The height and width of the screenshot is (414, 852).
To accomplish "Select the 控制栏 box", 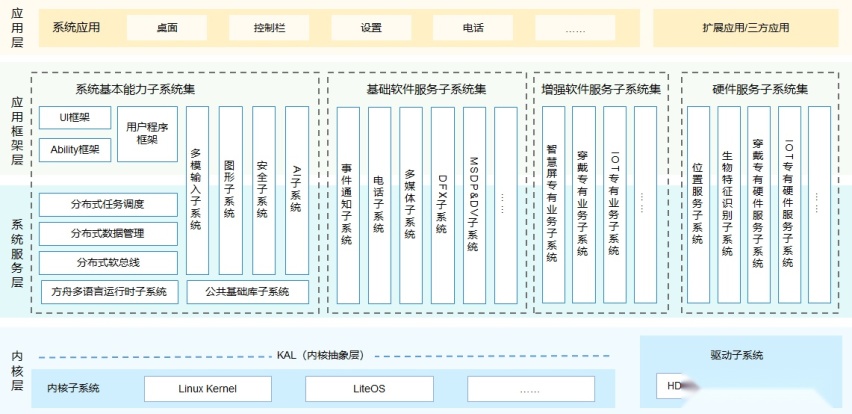I will tap(269, 28).
